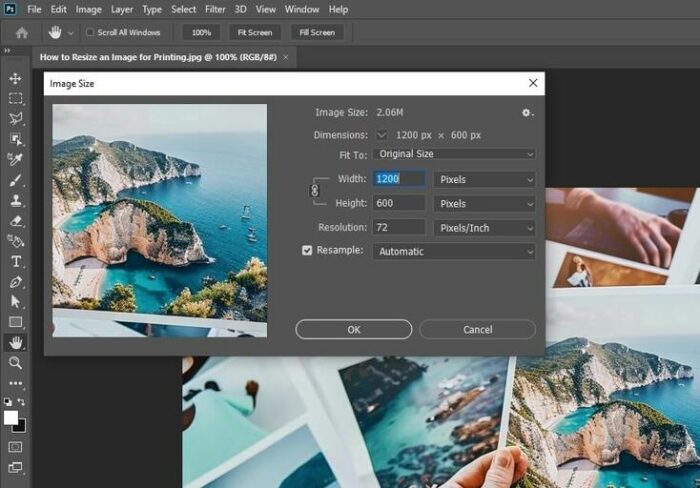
Task: Enable Scroll All Windows checkbox
Action: [90, 32]
